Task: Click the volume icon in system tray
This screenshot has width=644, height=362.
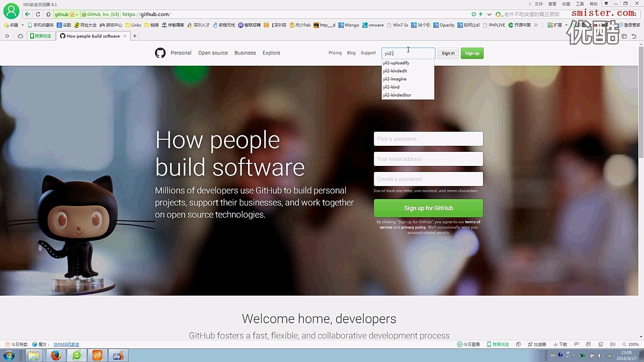Action: click(600, 355)
